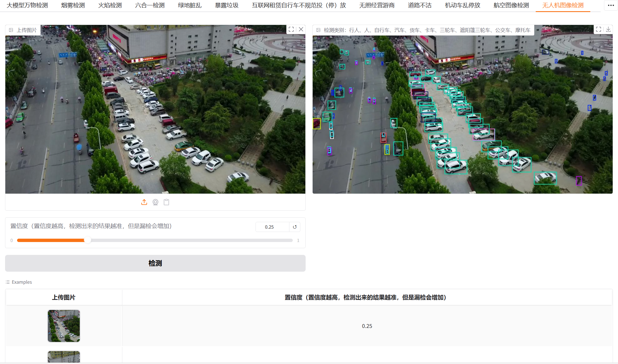View detection result image in fullscreen
This screenshot has height=364, width=618.
[x=598, y=29]
